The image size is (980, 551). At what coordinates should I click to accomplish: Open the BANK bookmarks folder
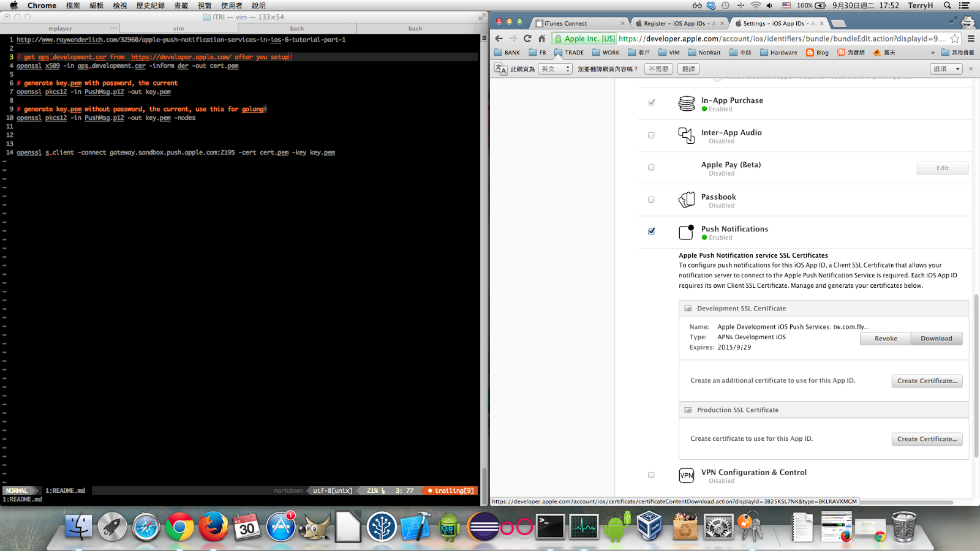tap(507, 53)
